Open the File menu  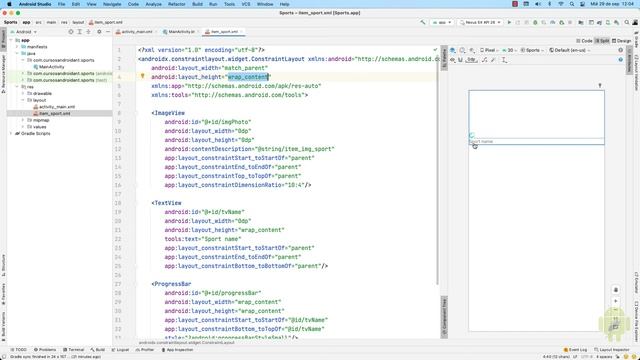[61, 4]
